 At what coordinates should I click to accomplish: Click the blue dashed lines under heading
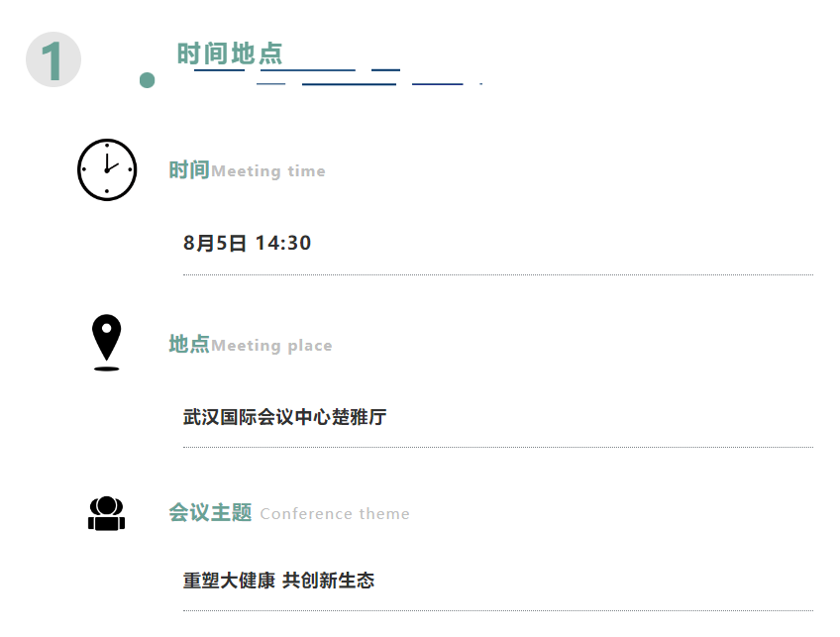pyautogui.click(x=339, y=77)
